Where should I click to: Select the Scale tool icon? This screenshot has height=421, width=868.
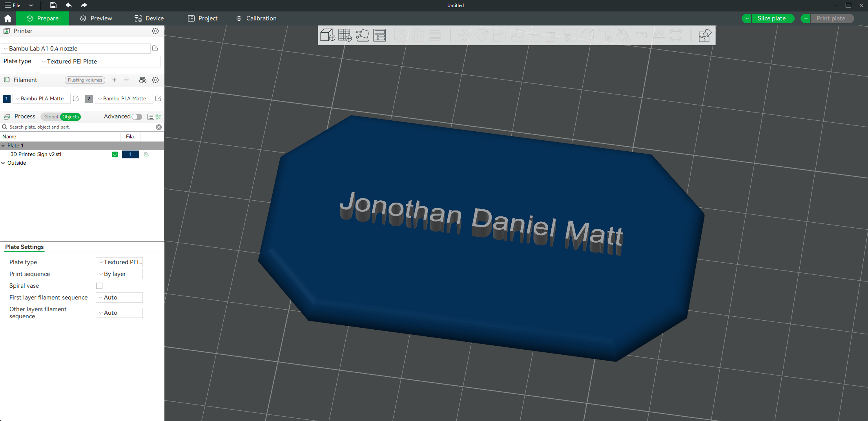pyautogui.click(x=500, y=36)
